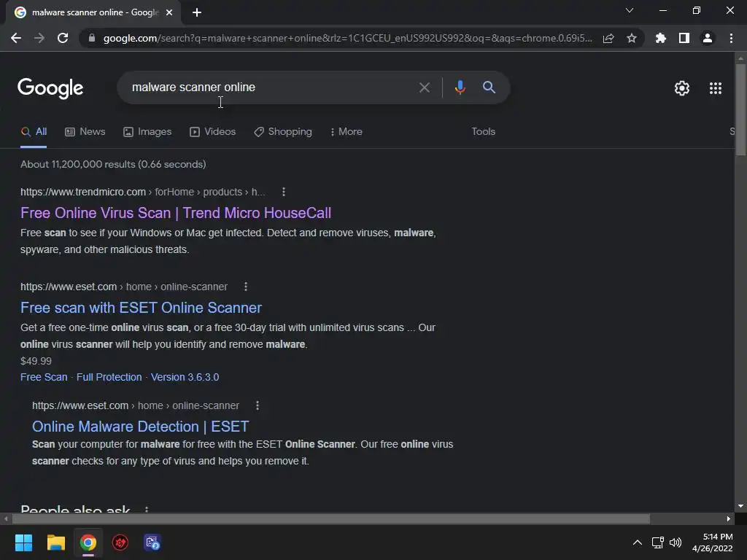Open the search Tools options

pos(483,132)
